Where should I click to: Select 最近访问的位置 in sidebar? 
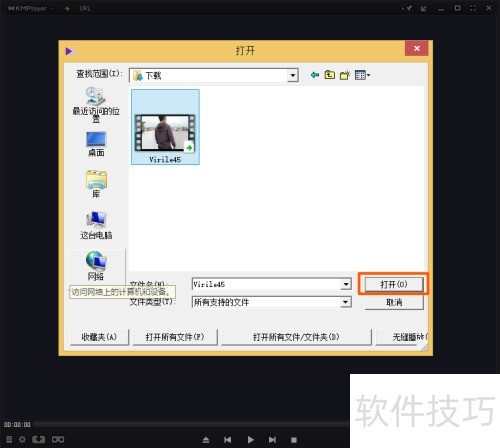[x=96, y=105]
